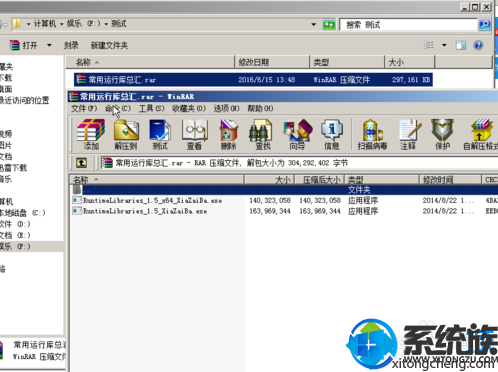Click the 娱乐 (F:) breadcrumb segment
This screenshot has width=498, height=372.
[83, 24]
